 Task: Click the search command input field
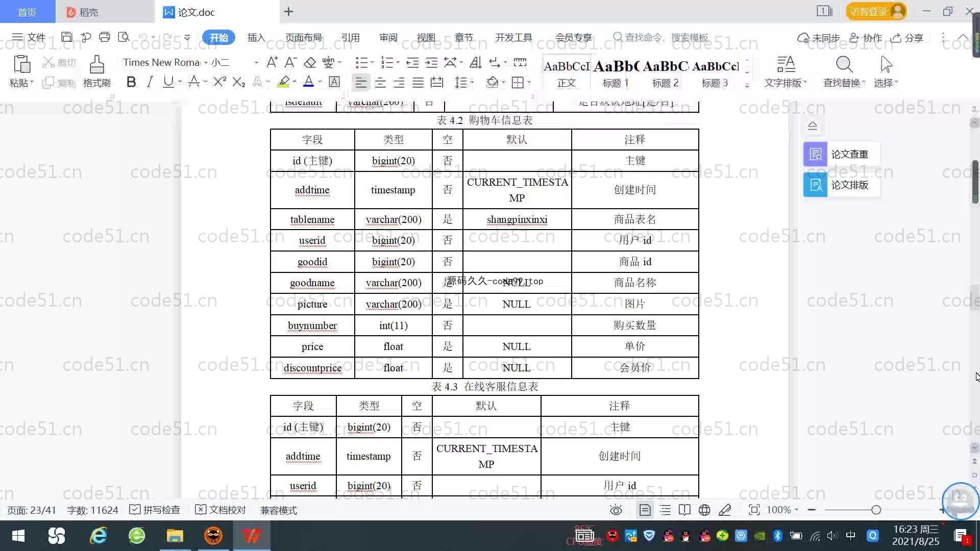point(666,37)
